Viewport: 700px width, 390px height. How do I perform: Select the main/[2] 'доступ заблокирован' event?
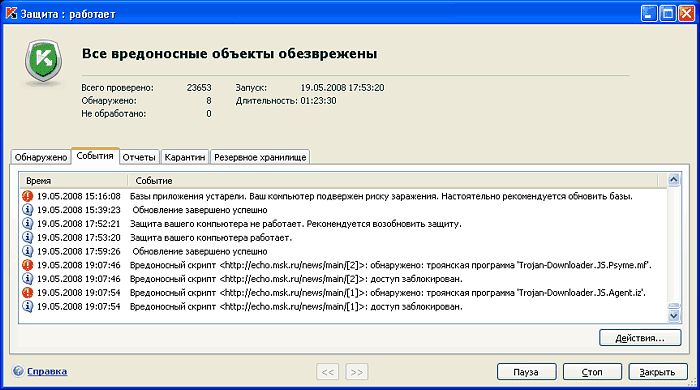pyautogui.click(x=296, y=279)
